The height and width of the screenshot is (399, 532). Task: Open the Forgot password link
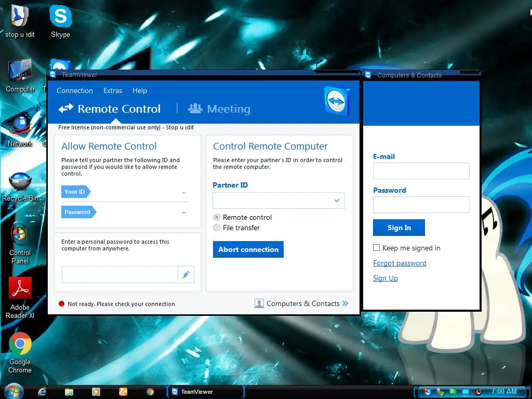pos(400,263)
